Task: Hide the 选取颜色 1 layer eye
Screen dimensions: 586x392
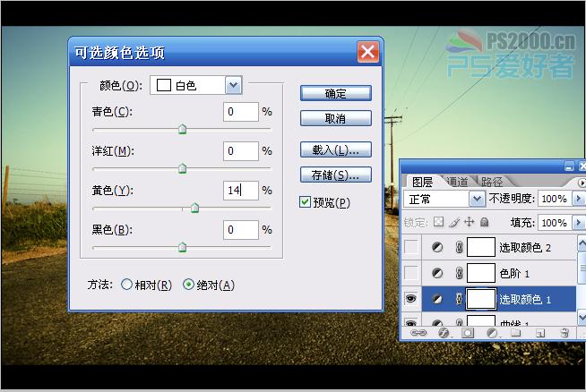Action: click(x=411, y=299)
